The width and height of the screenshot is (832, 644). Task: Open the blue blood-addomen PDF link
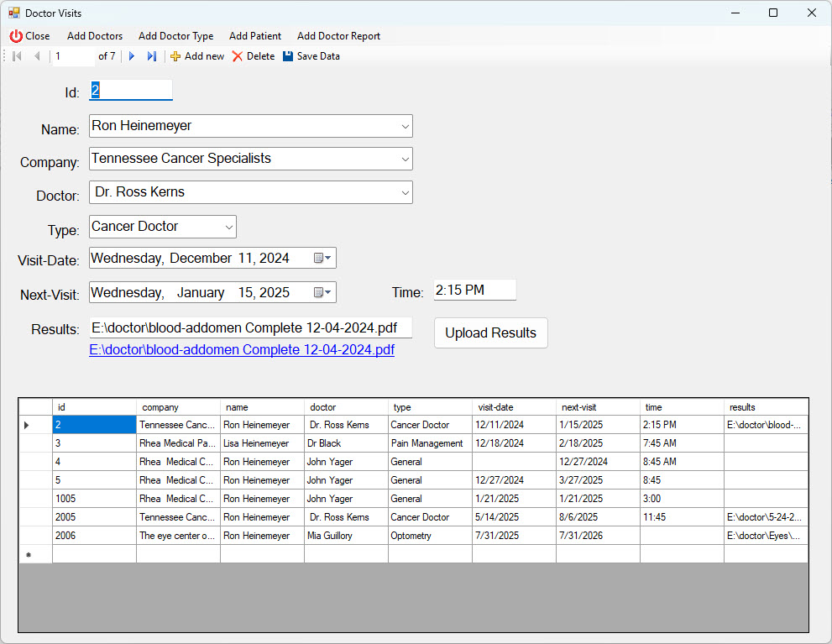[242, 350]
